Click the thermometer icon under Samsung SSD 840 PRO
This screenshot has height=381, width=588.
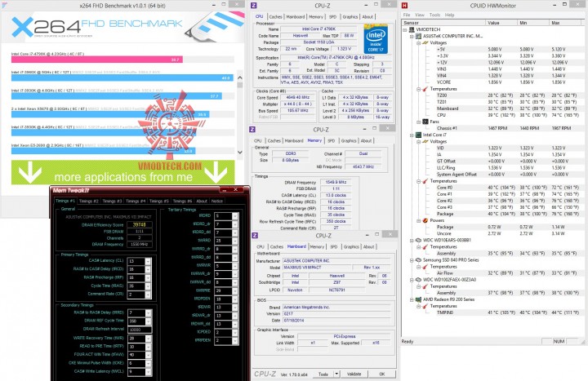pos(425,266)
